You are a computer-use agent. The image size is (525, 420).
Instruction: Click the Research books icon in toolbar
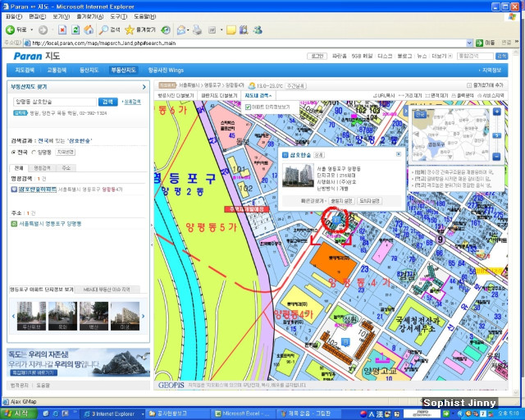click(244, 30)
